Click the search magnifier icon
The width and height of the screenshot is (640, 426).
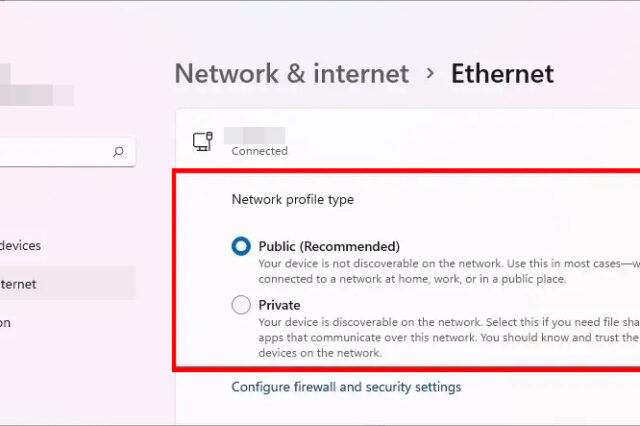pyautogui.click(x=118, y=152)
